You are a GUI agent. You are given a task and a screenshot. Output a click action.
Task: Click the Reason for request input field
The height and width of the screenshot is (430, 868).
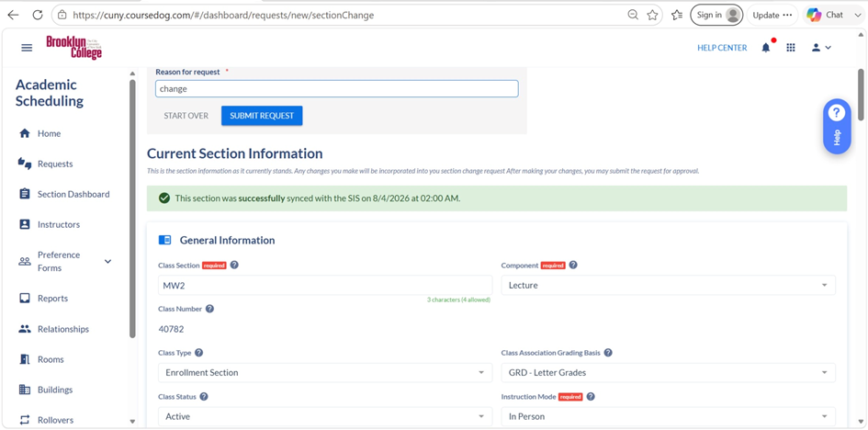336,88
